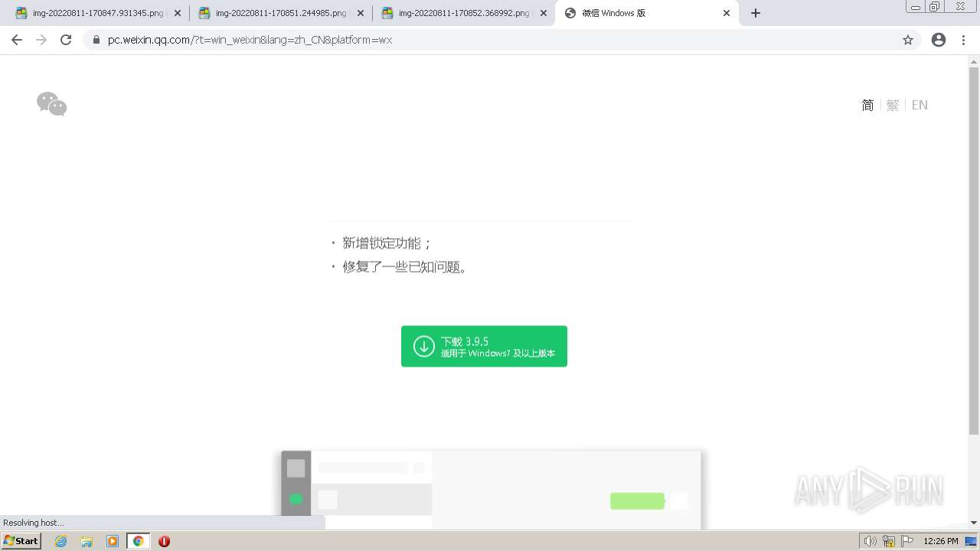The width and height of the screenshot is (980, 551).
Task: Go forward in browser history
Action: click(x=41, y=40)
